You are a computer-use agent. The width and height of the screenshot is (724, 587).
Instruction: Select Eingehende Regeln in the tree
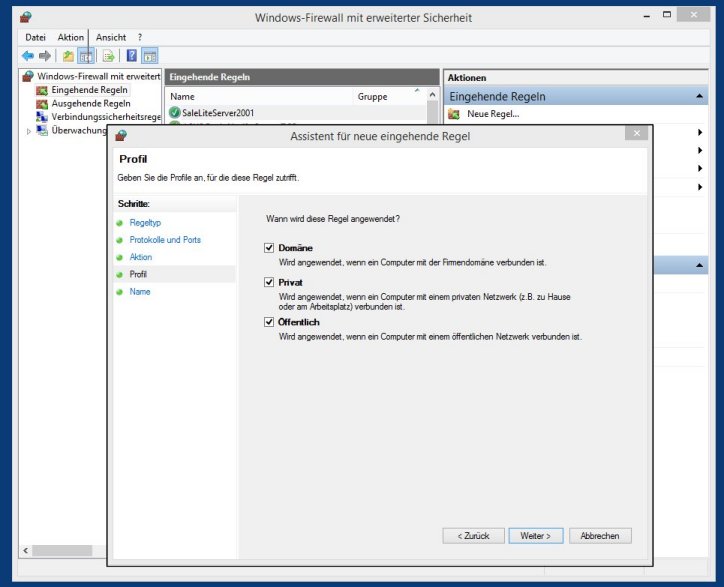(90, 90)
